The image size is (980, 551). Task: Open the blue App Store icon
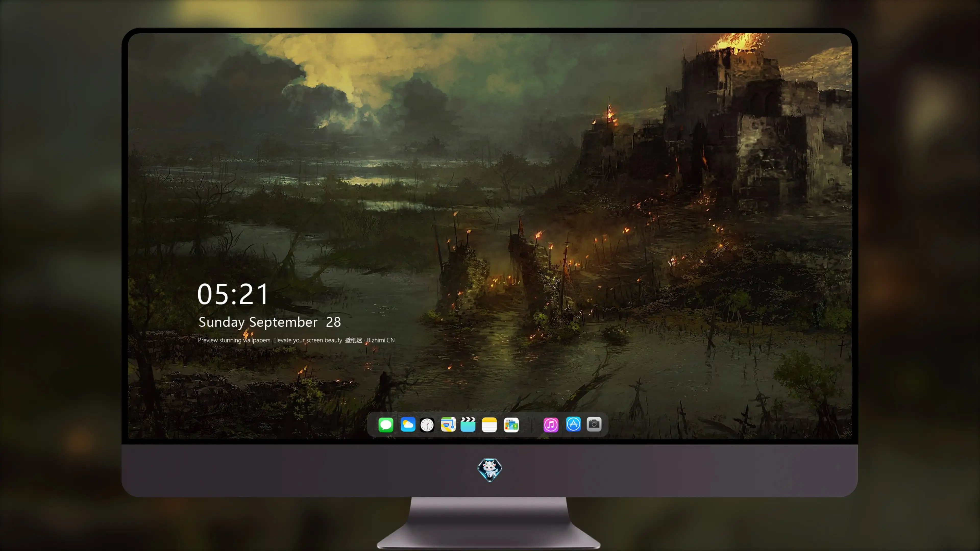point(573,424)
